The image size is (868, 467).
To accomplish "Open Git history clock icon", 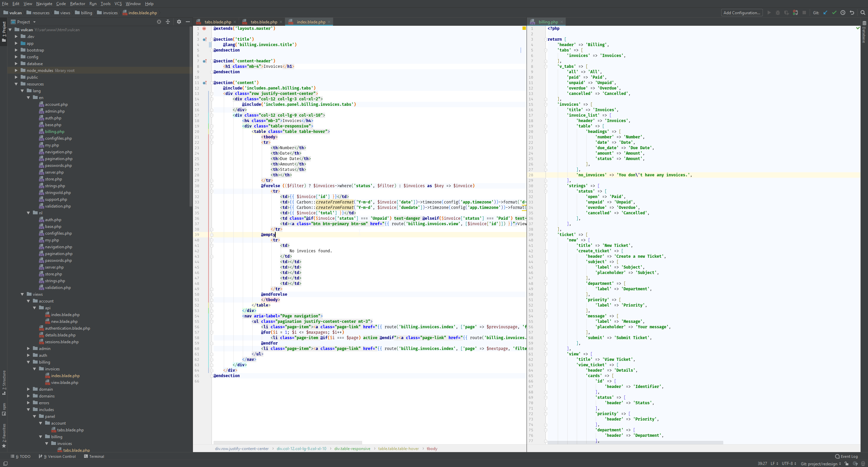I will tap(843, 13).
